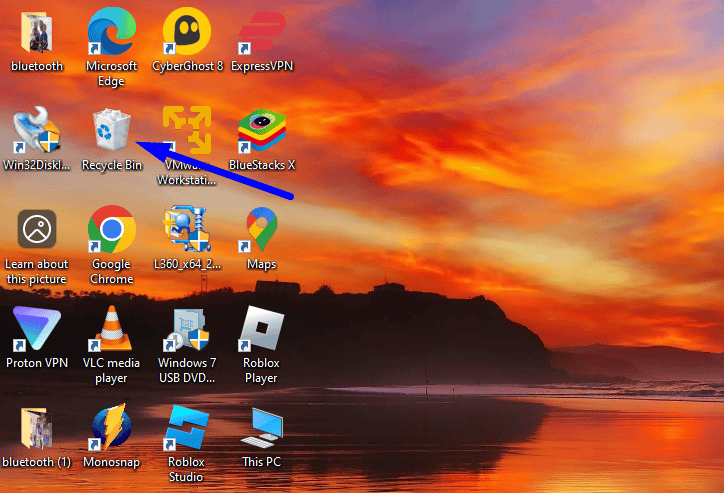The image size is (724, 493).
Task: Select the Roblox Player shortcut
Action: [x=261, y=330]
